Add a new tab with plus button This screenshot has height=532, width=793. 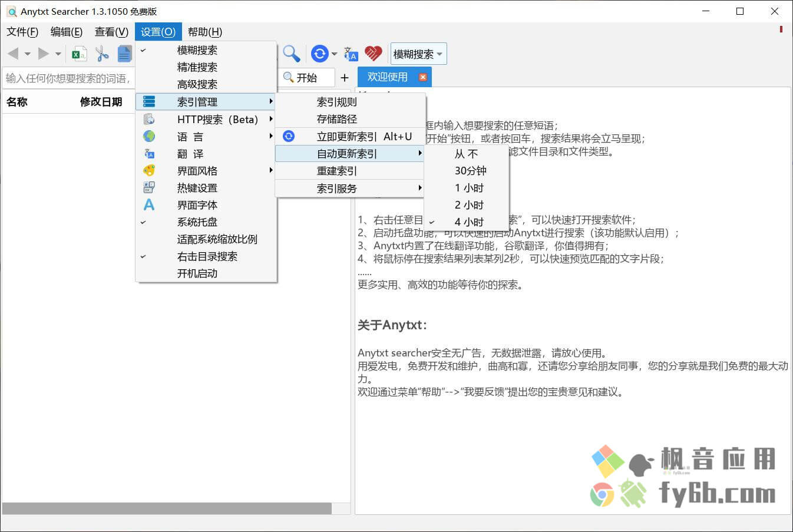pyautogui.click(x=345, y=78)
